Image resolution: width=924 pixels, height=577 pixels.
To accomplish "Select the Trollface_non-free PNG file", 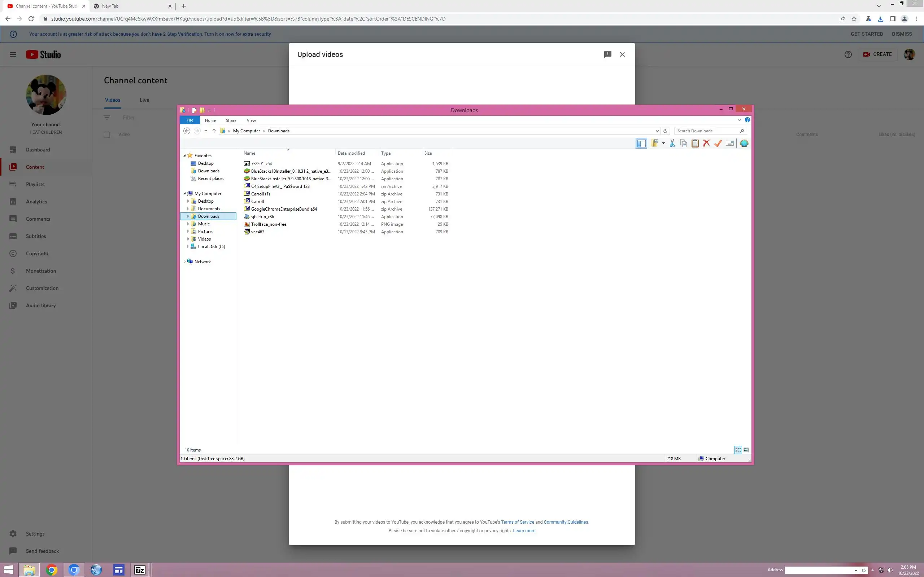I will pyautogui.click(x=269, y=224).
